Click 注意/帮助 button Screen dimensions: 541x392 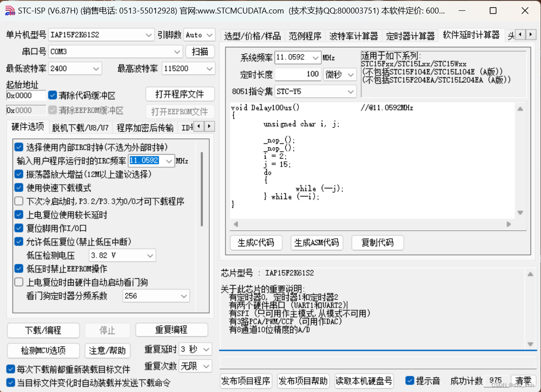(x=107, y=351)
